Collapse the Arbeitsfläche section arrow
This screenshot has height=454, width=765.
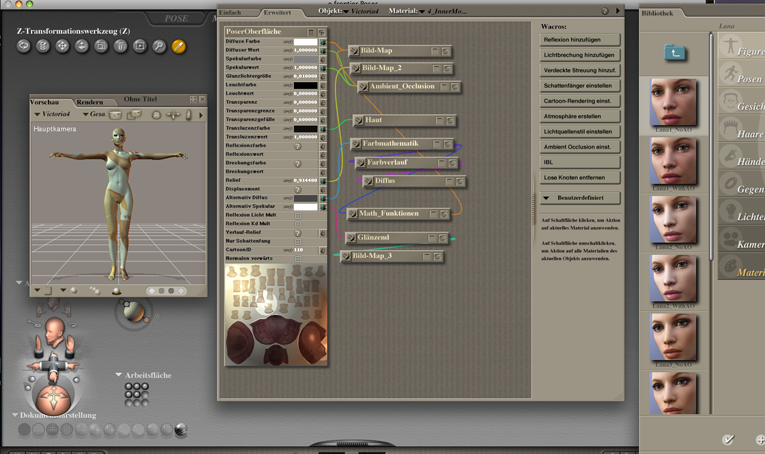(119, 375)
